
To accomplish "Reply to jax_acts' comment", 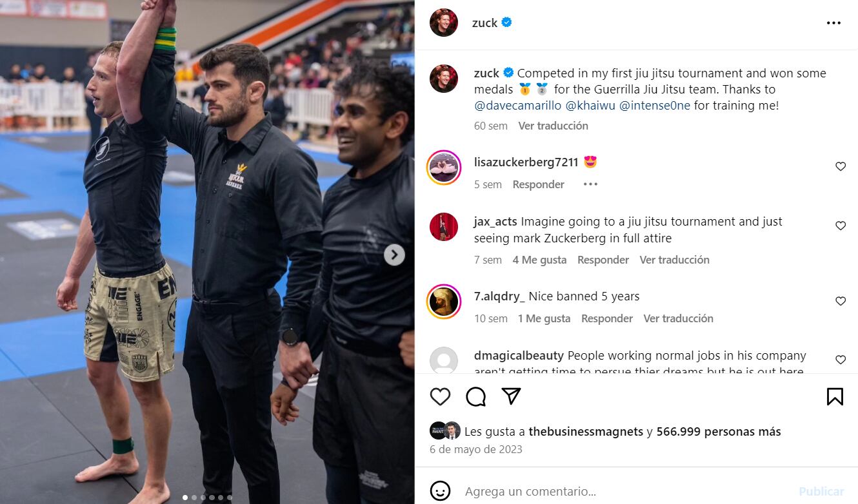I will point(603,260).
